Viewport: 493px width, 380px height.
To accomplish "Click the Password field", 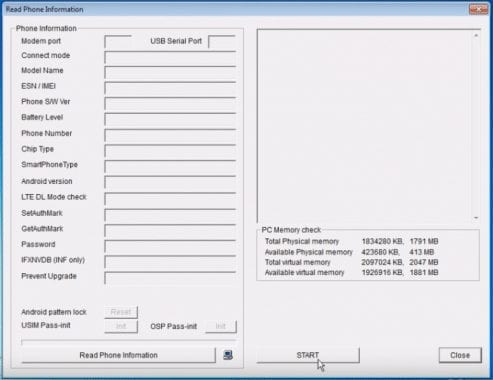I will pyautogui.click(x=170, y=246).
